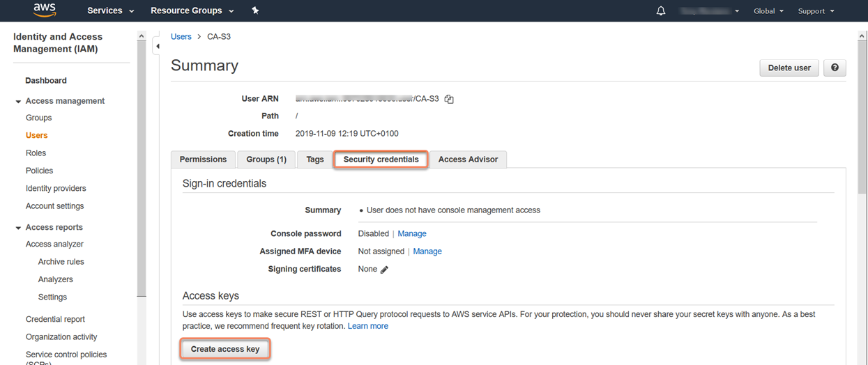The image size is (868, 365).
Task: Switch to the Groups (1) tab
Action: tap(266, 160)
